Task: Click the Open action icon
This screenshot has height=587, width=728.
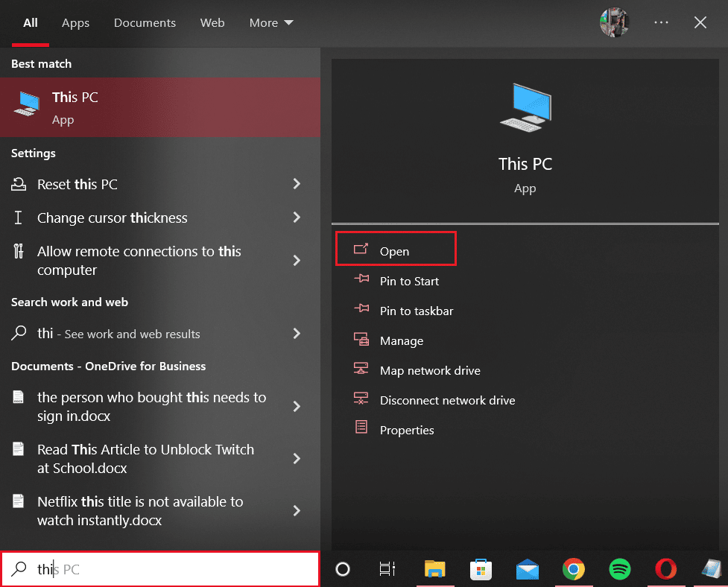Action: tap(361, 250)
